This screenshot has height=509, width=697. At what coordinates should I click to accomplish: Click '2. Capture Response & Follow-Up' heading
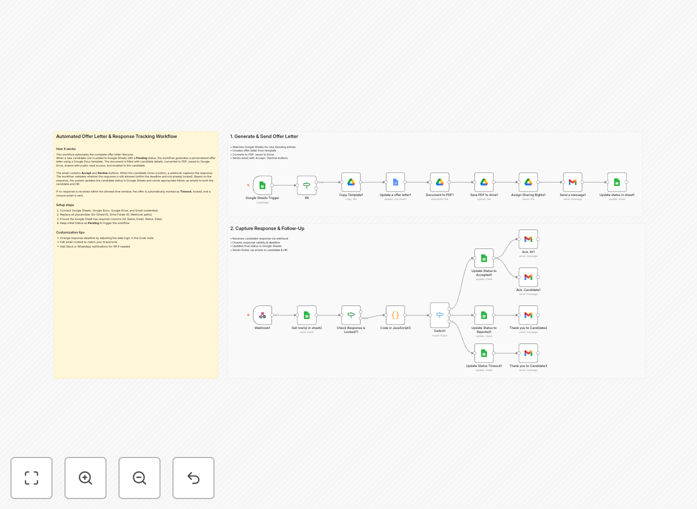click(267, 228)
